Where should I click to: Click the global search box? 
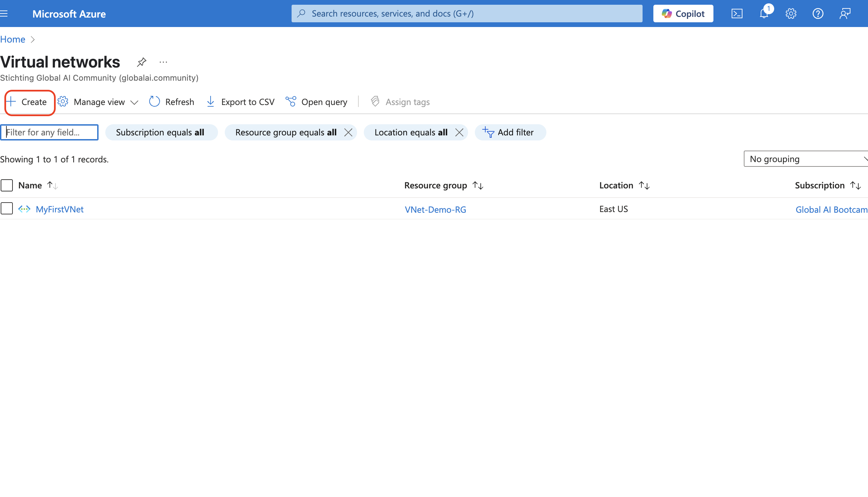click(x=467, y=14)
